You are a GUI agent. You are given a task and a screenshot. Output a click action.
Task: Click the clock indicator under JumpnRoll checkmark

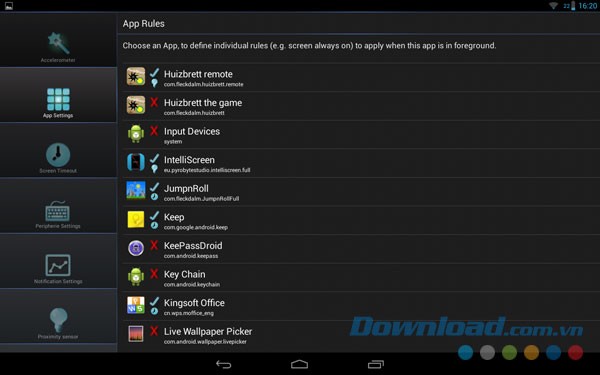click(154, 197)
